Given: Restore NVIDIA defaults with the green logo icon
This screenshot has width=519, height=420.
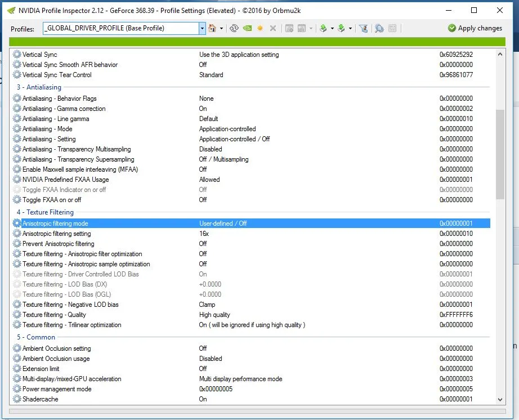Looking at the screenshot, I should coord(247,29).
